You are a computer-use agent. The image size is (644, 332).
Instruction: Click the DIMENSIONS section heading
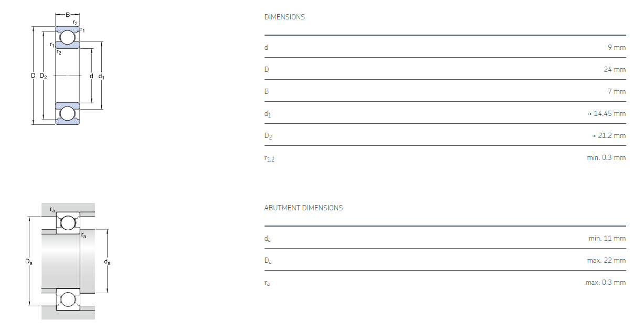point(284,17)
